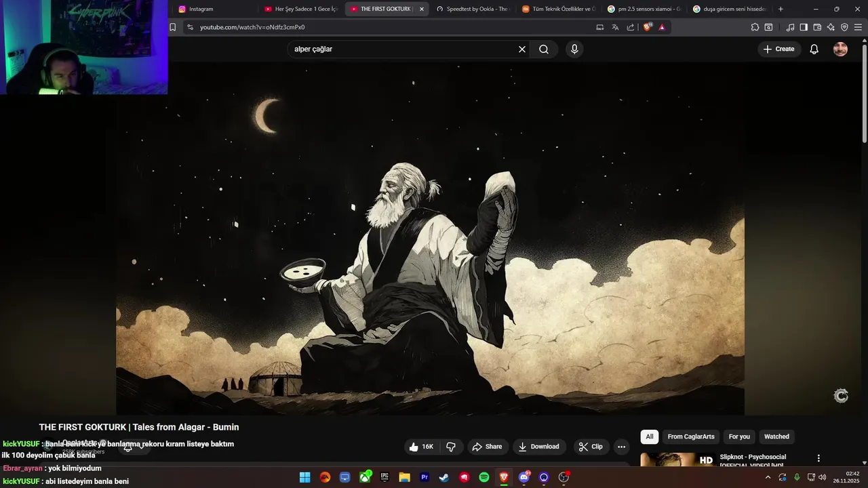The height and width of the screenshot is (488, 868).
Task: Click the bookmark icon beside address bar
Action: click(173, 27)
